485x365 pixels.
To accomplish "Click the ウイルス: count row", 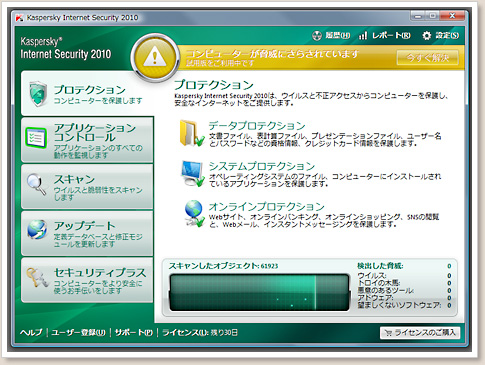I will coord(404,276).
